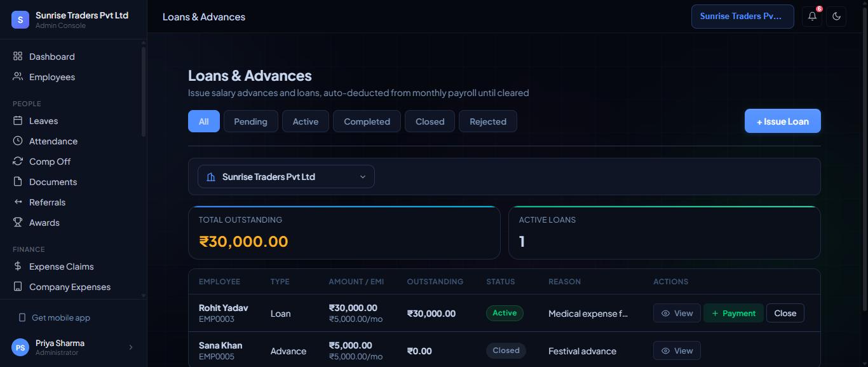This screenshot has width=868, height=367.
Task: Click the Issue Loan button
Action: [x=783, y=121]
